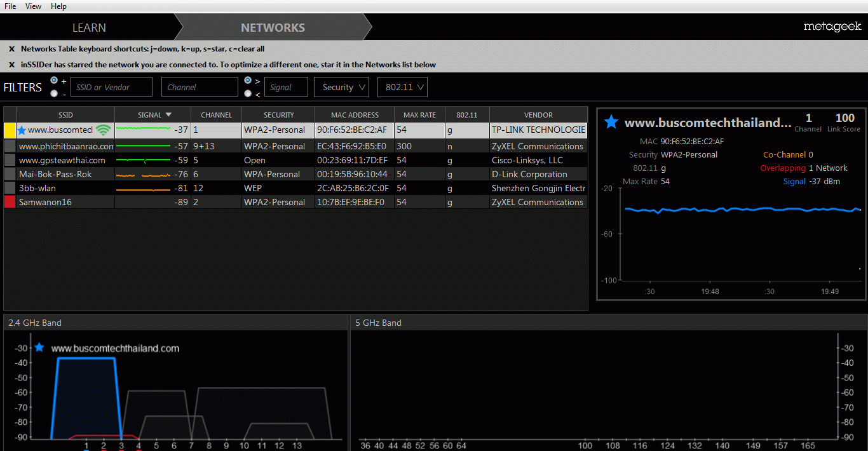The width and height of the screenshot is (868, 451).
Task: Switch to the NETWORKS tab
Action: [273, 27]
